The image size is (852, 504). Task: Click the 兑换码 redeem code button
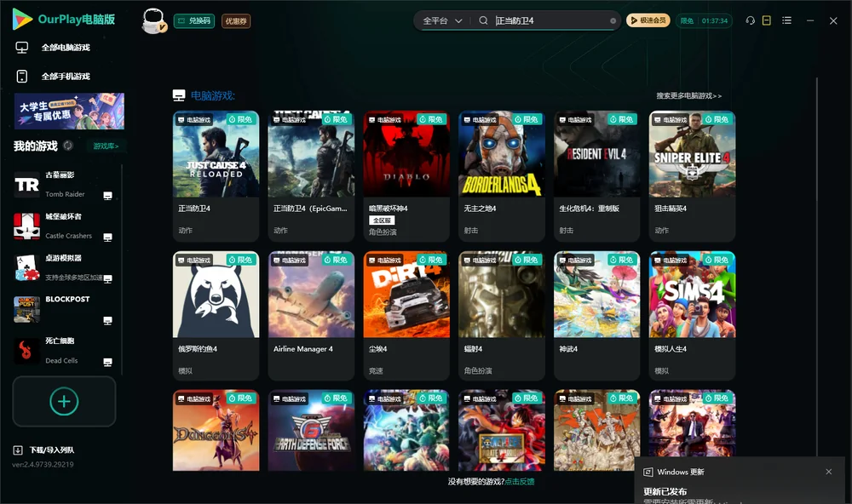point(194,21)
